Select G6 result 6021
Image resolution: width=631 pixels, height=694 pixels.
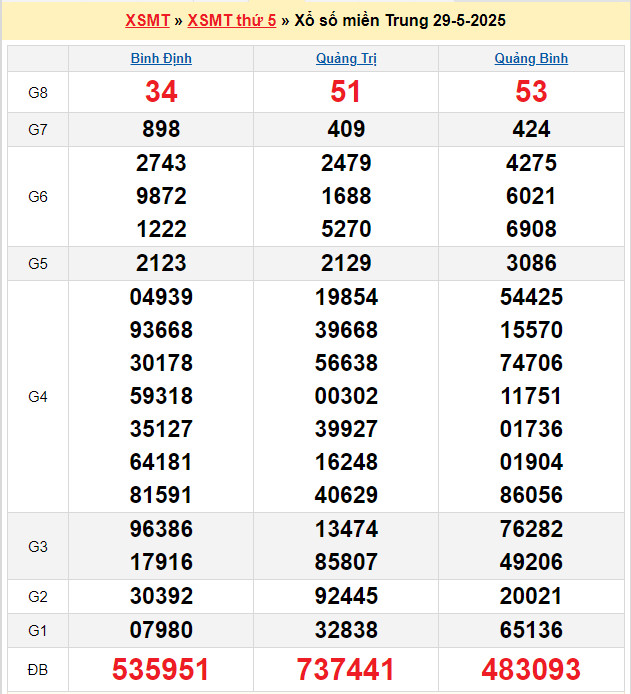pos(531,196)
